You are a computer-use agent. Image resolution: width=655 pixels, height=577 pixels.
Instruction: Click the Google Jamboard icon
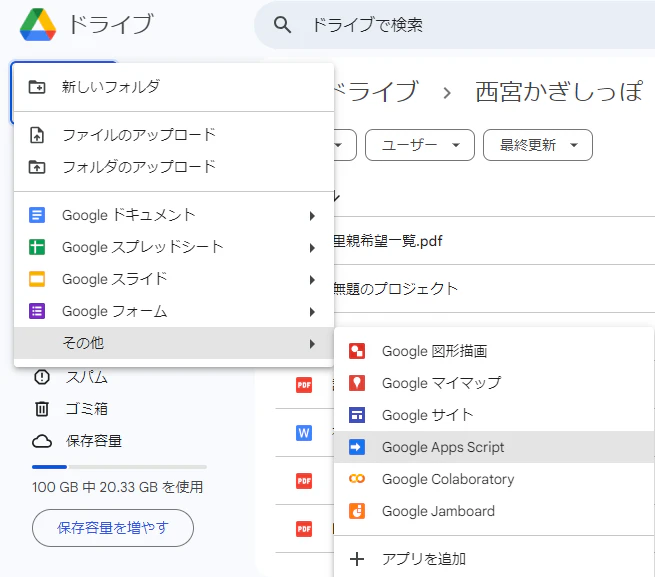click(357, 511)
